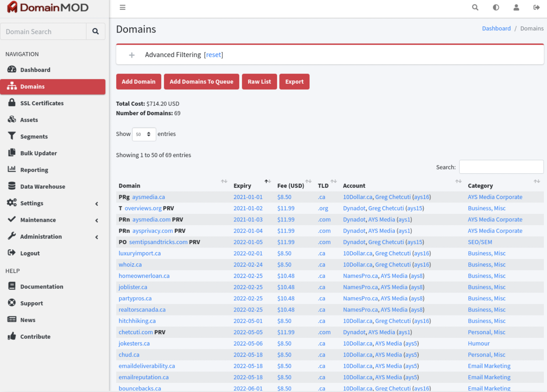This screenshot has width=547, height=392.
Task: Open the Segments page
Action: [x=34, y=136]
